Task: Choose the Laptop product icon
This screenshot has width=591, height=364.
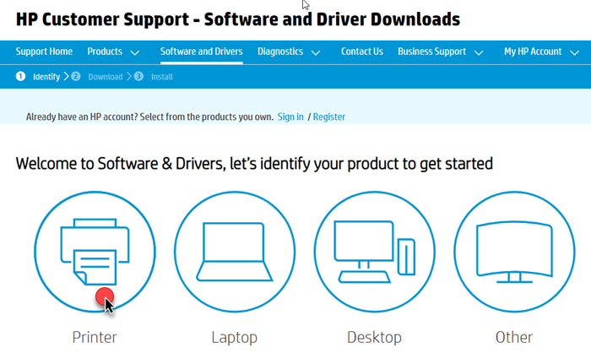Action: 235,252
